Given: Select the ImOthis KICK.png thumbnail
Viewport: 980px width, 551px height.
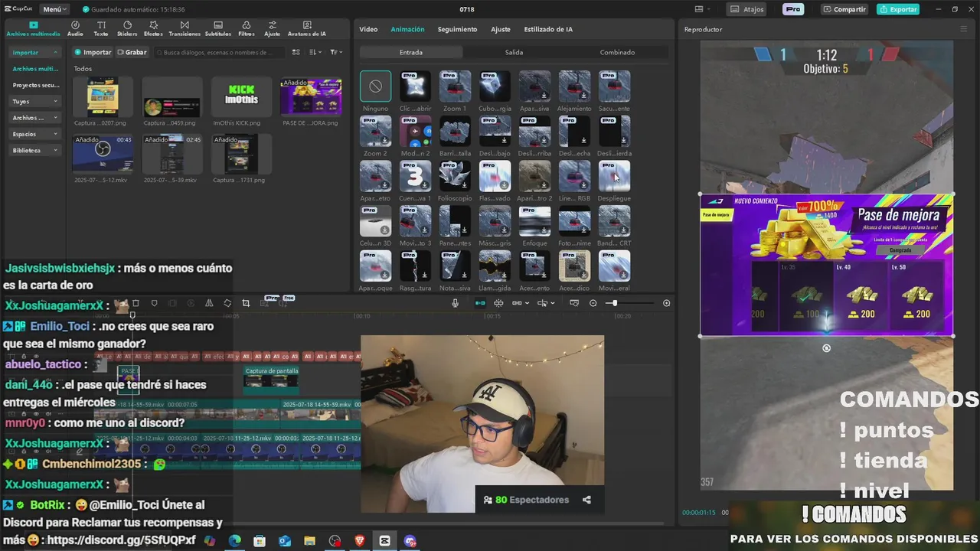Looking at the screenshot, I should pos(241,96).
